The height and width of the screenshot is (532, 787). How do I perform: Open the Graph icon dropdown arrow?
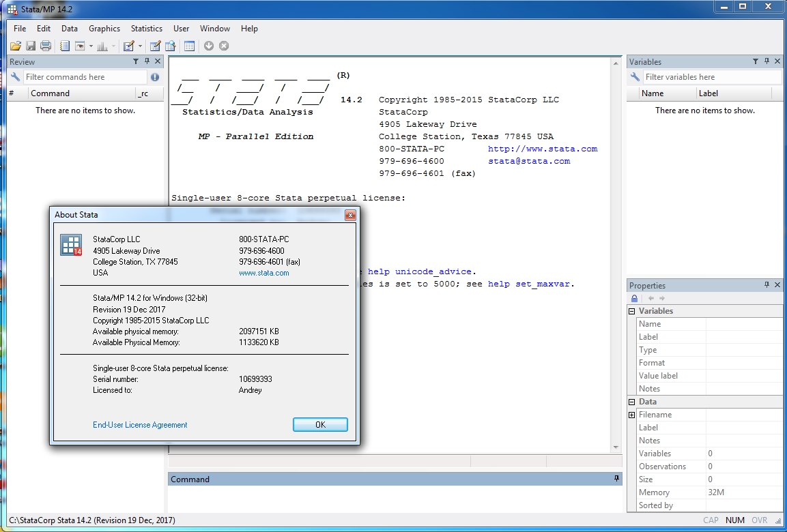(113, 46)
